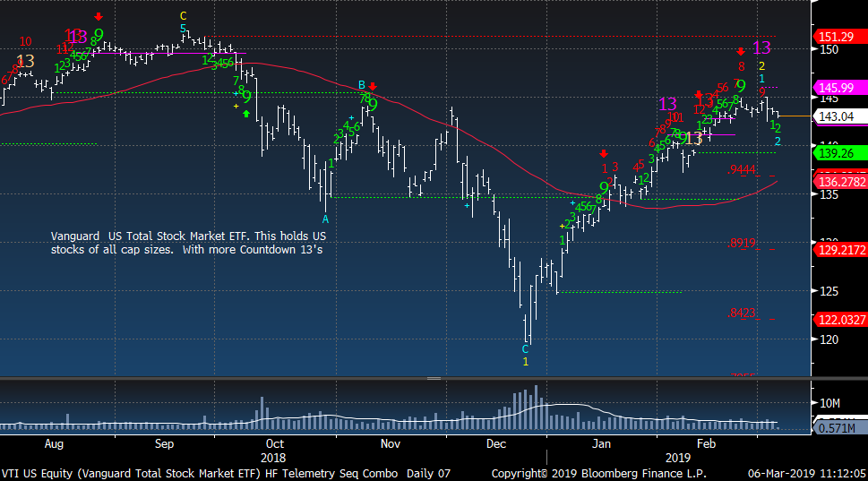This screenshot has height=481, width=868.
Task: Click the 0.571M volume label
Action: point(838,428)
